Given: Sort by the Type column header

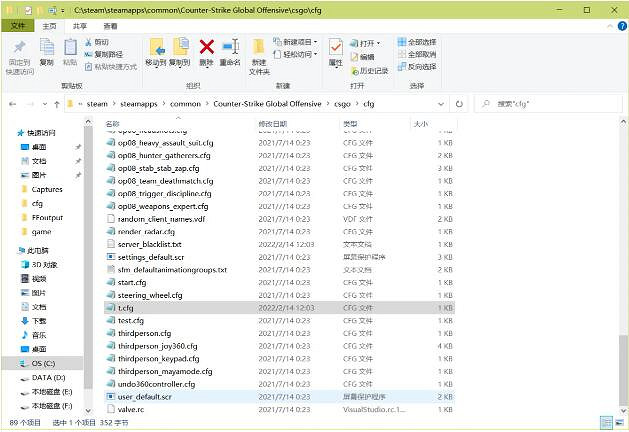Looking at the screenshot, I should click(x=375, y=124).
